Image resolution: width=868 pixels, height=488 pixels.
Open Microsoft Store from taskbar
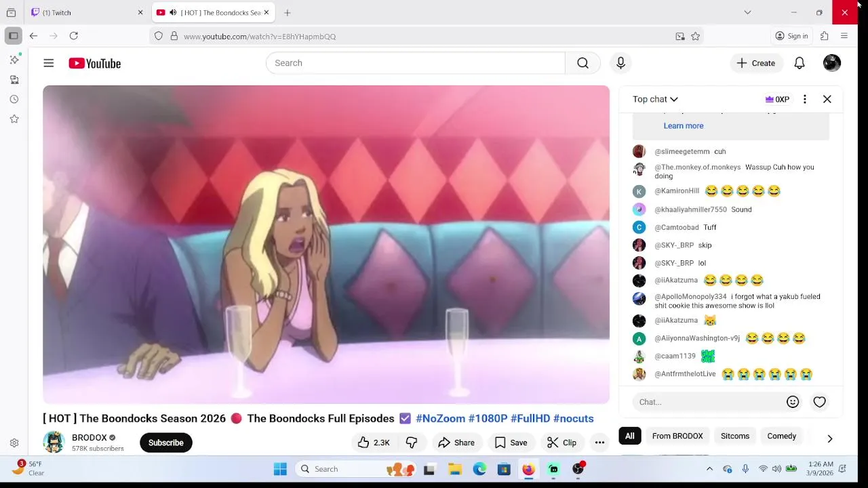(x=504, y=469)
